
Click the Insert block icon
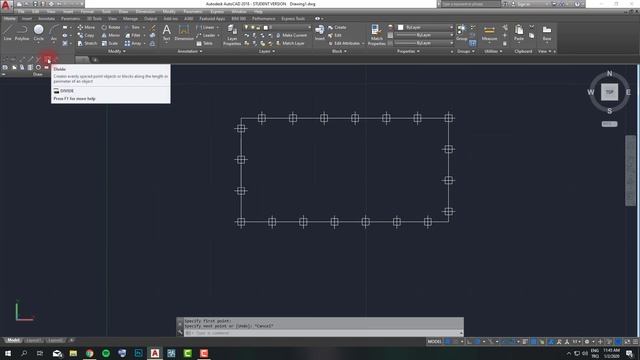click(320, 32)
